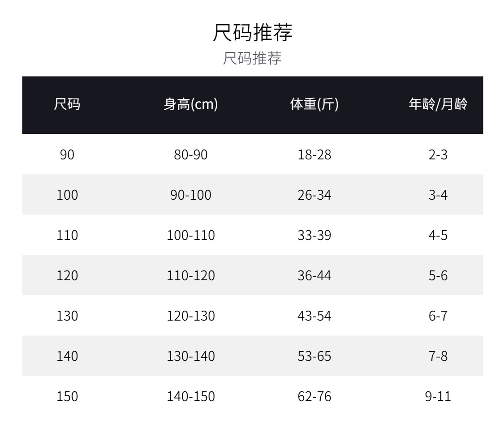This screenshot has height=437, width=504.
Task: Select size 100 in the 尺码 column
Action: (67, 195)
